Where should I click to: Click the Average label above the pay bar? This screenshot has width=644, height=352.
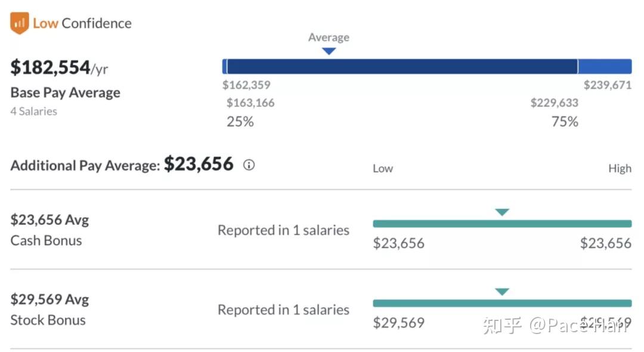point(329,37)
